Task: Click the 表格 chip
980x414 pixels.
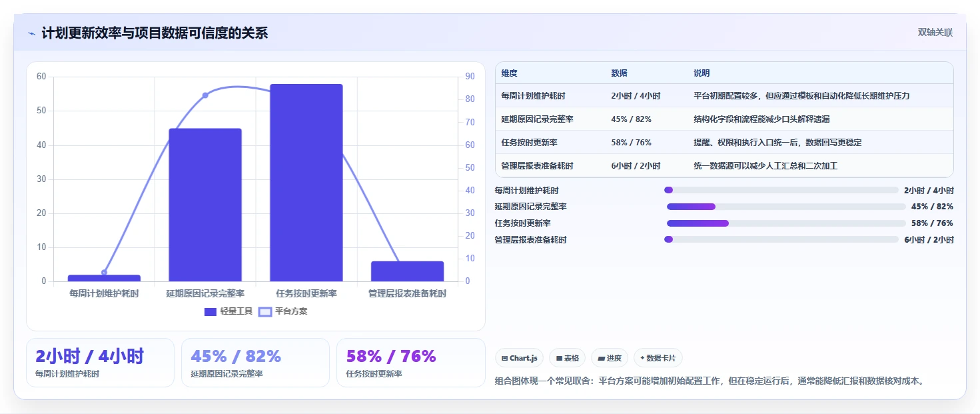Action: [x=567, y=358]
